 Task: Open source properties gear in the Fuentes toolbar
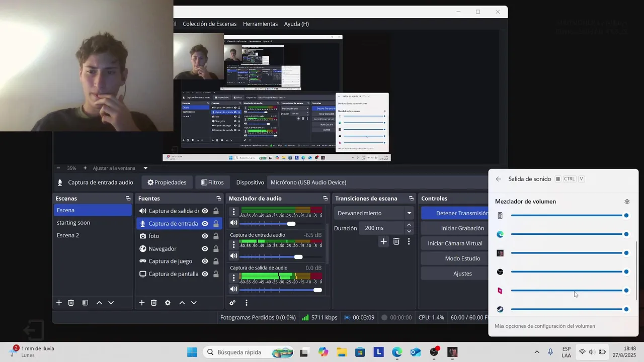pyautogui.click(x=168, y=303)
